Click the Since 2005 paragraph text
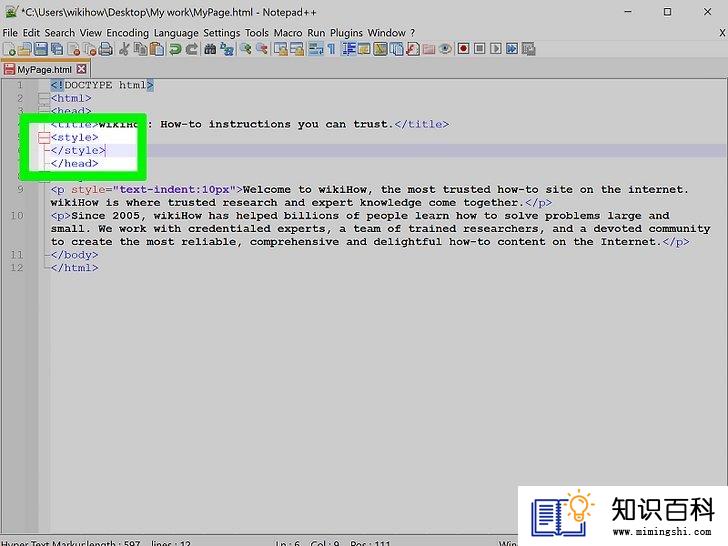 [x=381, y=229]
